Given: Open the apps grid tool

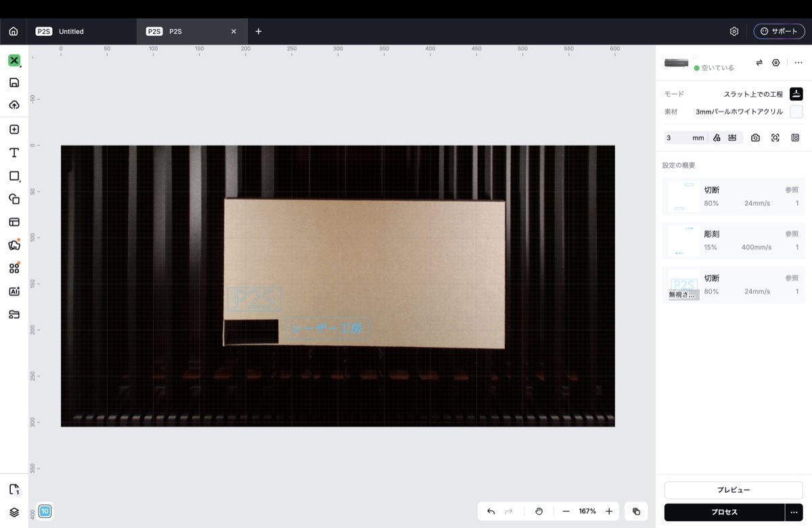Looking at the screenshot, I should (14, 268).
